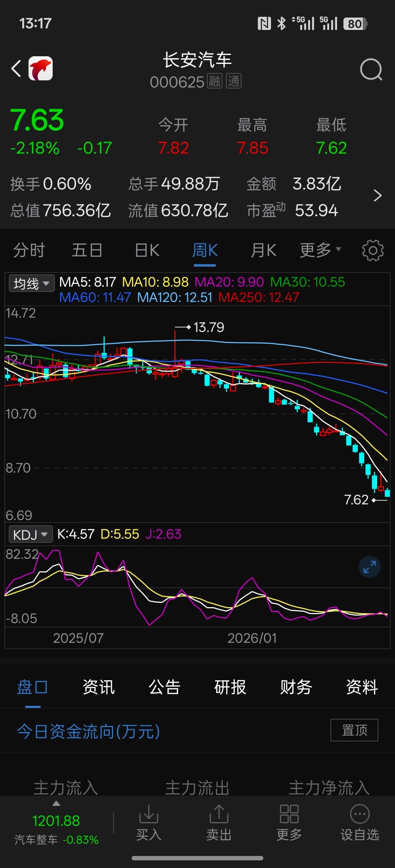Tap the 7.62 low marker on chart

tap(356, 500)
